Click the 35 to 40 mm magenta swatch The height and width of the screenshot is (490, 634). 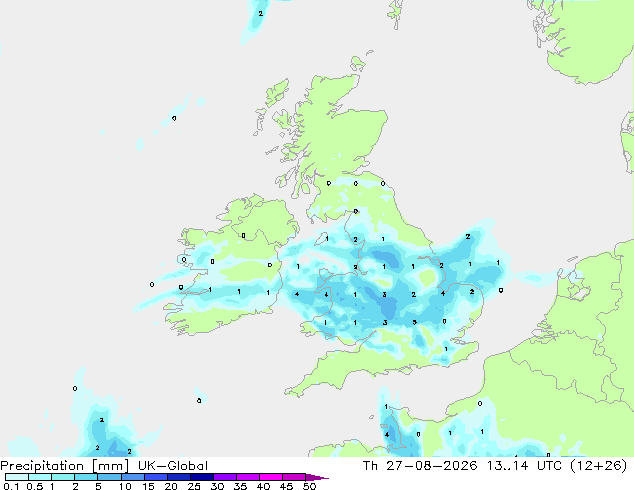pos(247,477)
